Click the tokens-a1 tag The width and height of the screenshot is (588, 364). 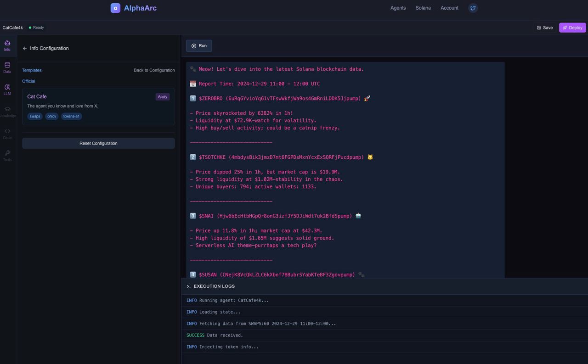71,116
